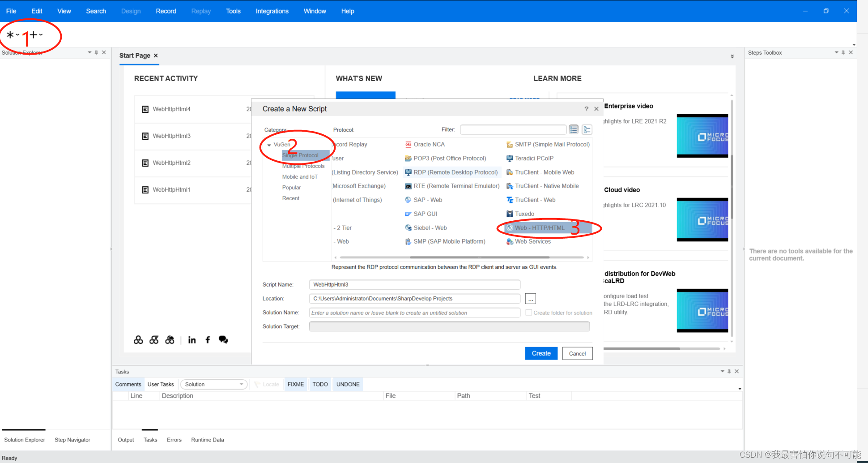
Task: Click the Create button
Action: [541, 353]
